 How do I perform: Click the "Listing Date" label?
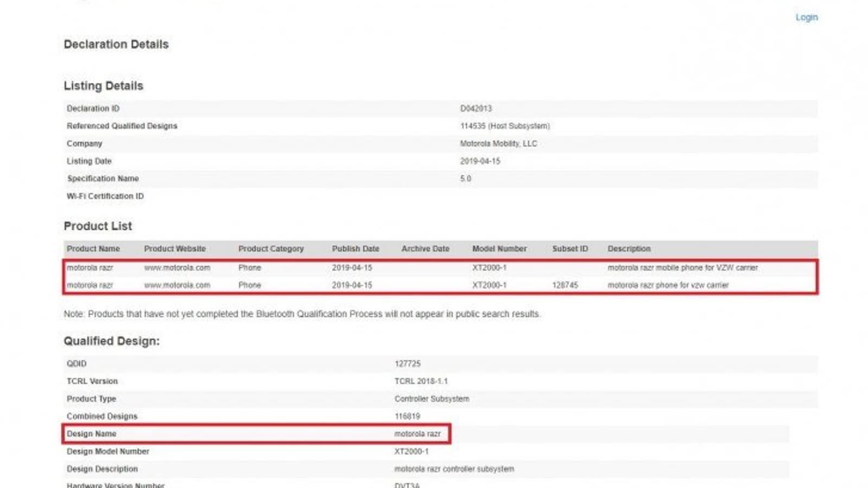pos(89,161)
